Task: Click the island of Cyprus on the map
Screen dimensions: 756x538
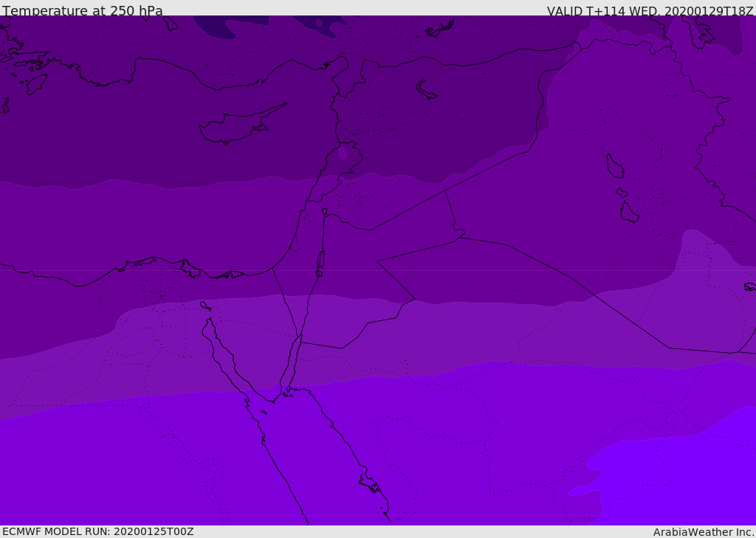Action: (242, 125)
